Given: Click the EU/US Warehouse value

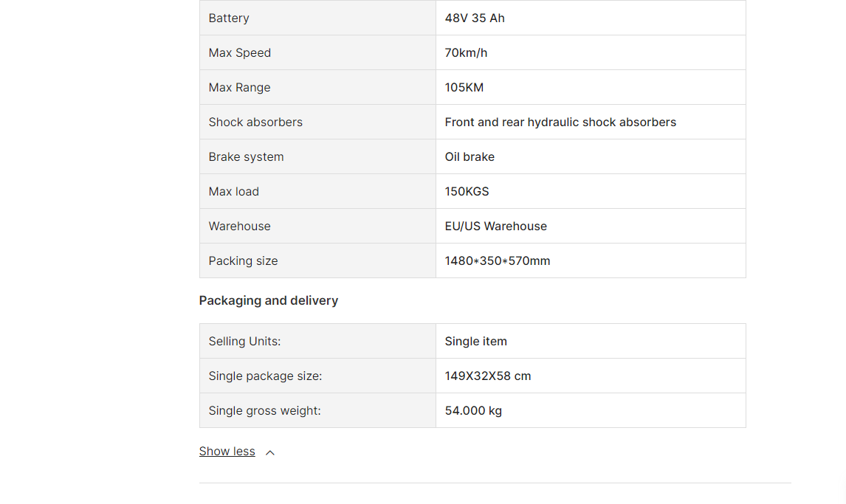Looking at the screenshot, I should (x=496, y=226).
